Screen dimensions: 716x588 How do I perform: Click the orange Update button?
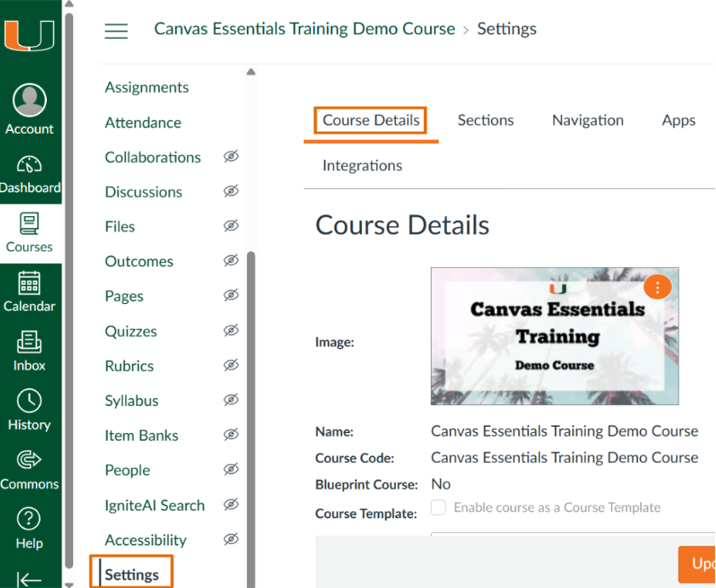tap(696, 564)
